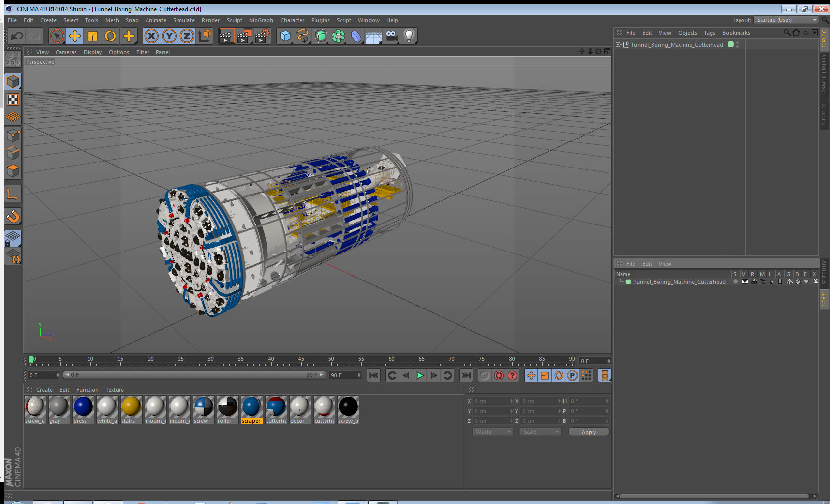This screenshot has height=504, width=830.
Task: Add a Cube primitive object
Action: click(x=285, y=36)
